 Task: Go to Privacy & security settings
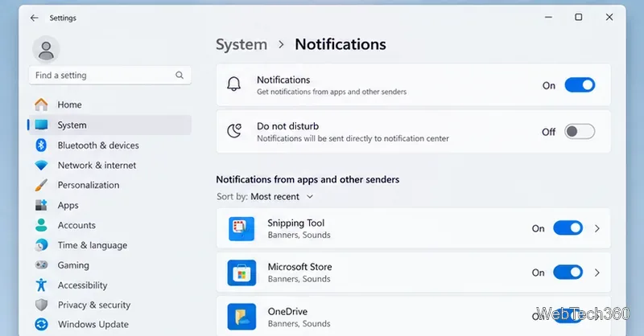(109, 305)
